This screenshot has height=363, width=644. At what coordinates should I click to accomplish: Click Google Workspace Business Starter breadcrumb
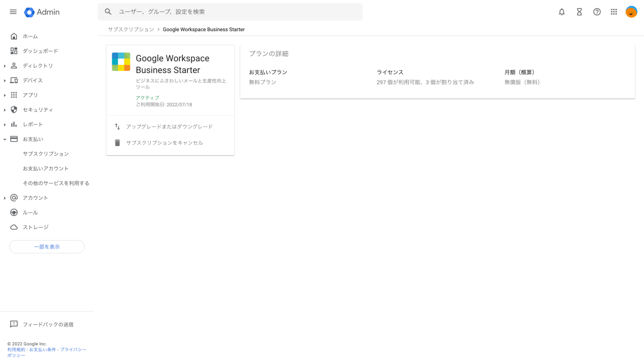tap(204, 30)
